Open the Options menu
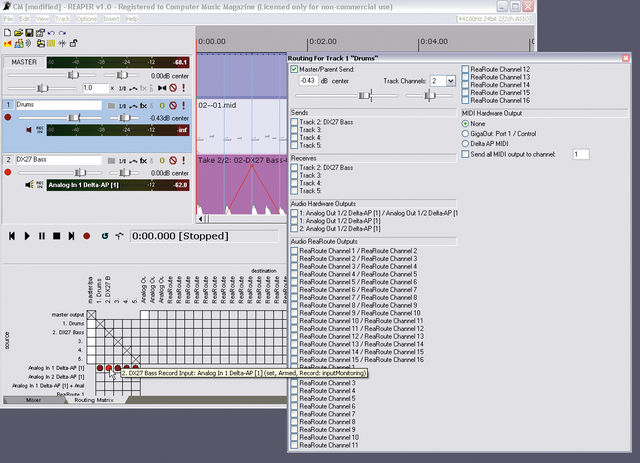Screen dimensions: 640x463 click(86, 19)
